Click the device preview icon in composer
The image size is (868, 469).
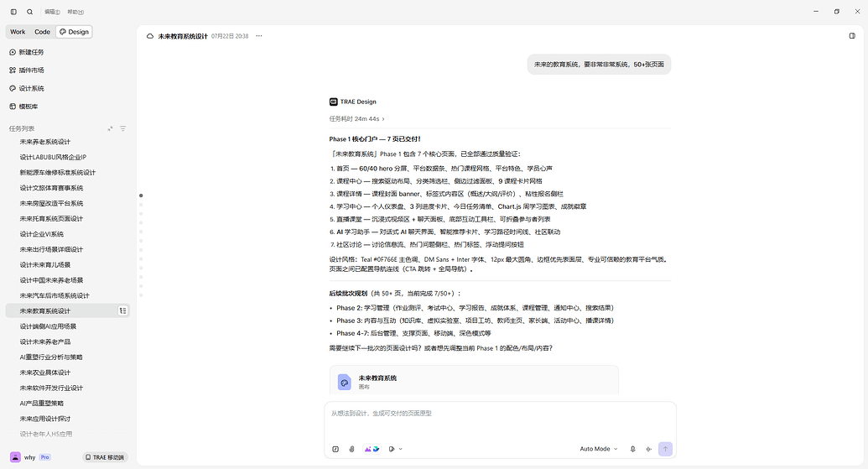[392, 449]
